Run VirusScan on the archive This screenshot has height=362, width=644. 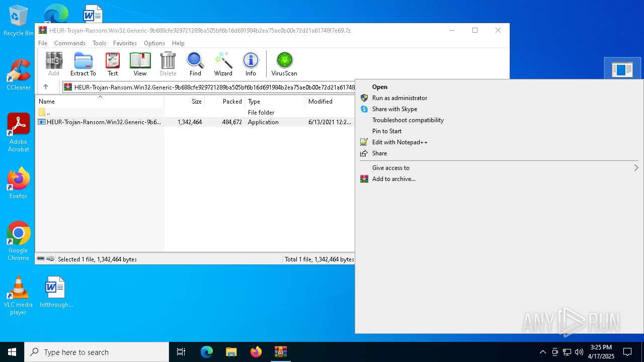coord(284,64)
